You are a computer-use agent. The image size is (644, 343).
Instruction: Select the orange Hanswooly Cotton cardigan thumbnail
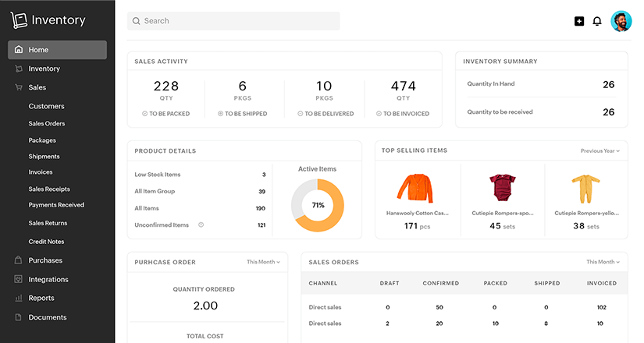tap(418, 189)
